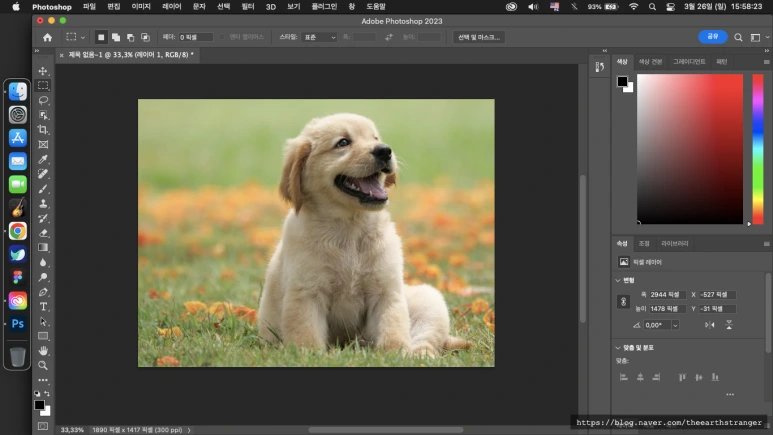Click the Home icon in options bar

[x=47, y=37]
